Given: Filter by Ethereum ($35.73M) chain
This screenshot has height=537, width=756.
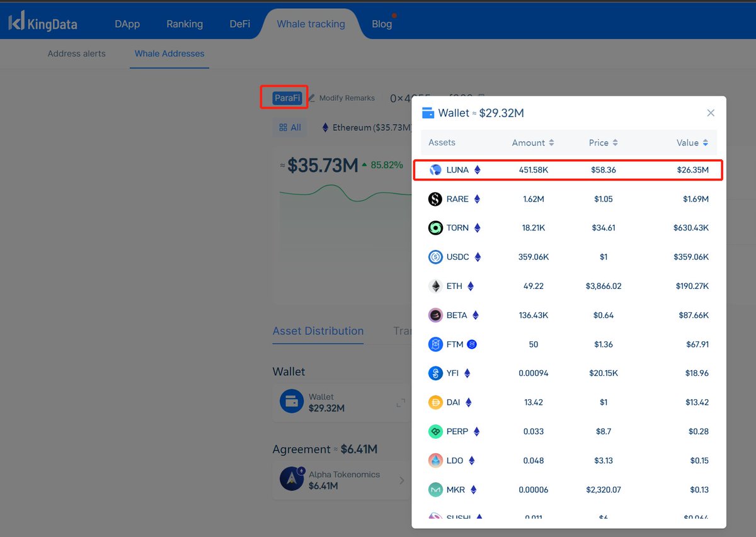Looking at the screenshot, I should point(365,127).
